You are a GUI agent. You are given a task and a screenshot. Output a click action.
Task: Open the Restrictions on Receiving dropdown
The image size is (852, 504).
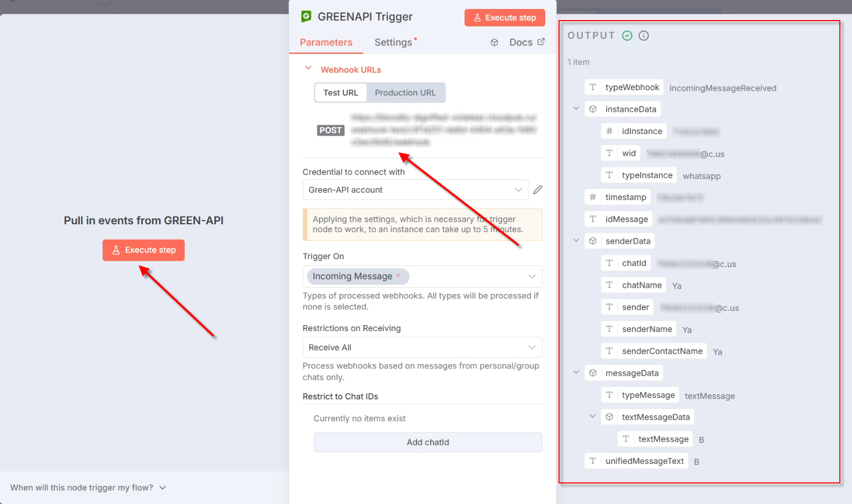click(x=422, y=348)
